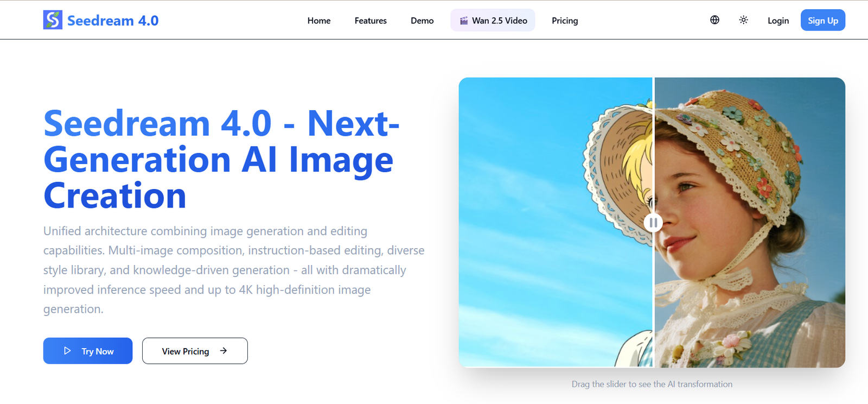Viewport: 868px width, 404px height.
Task: Select Pricing in the top navigation
Action: coord(564,21)
